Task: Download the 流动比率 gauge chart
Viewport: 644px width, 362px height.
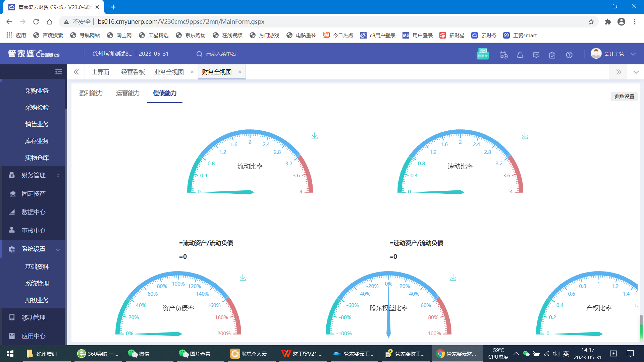Action: coord(314,136)
